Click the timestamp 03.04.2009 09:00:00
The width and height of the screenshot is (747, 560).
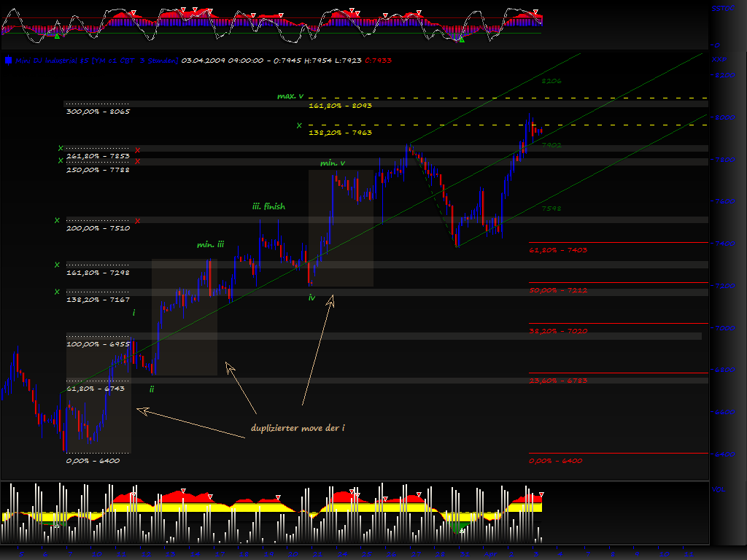pos(222,61)
